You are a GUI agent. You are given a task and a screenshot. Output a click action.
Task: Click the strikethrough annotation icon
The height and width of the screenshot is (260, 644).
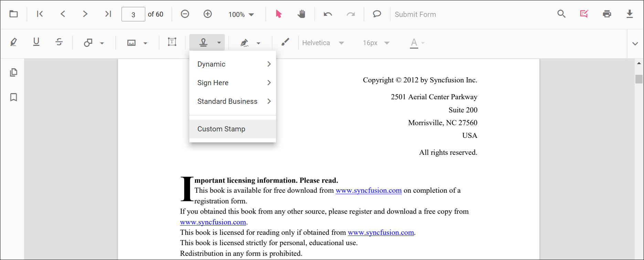59,42
